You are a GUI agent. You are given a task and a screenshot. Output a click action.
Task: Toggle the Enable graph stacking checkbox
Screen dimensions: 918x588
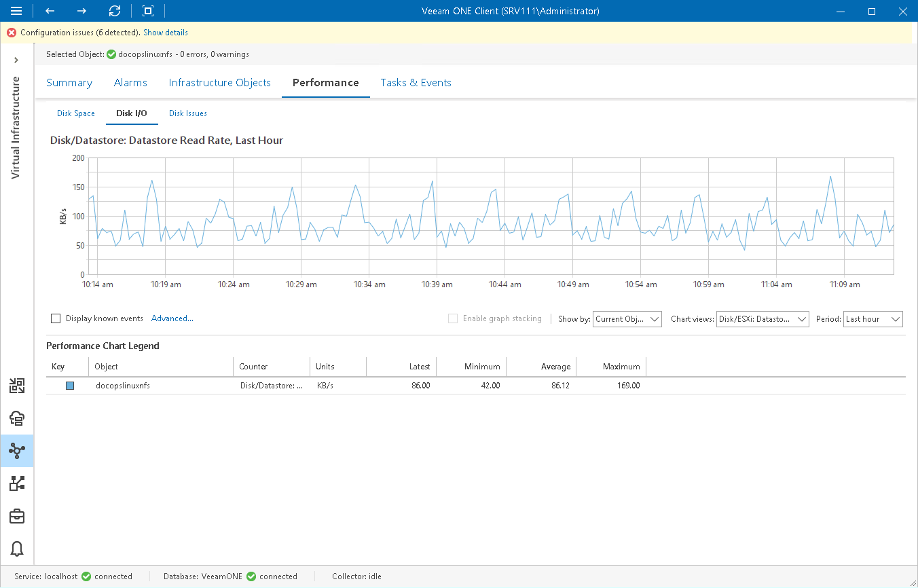click(x=453, y=318)
